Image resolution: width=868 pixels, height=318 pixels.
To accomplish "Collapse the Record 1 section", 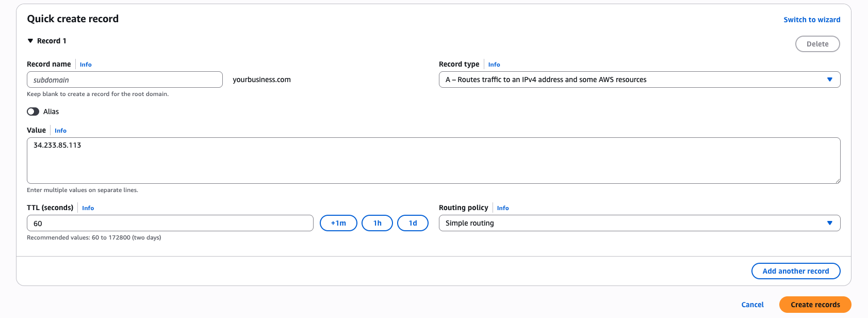I will tap(30, 41).
